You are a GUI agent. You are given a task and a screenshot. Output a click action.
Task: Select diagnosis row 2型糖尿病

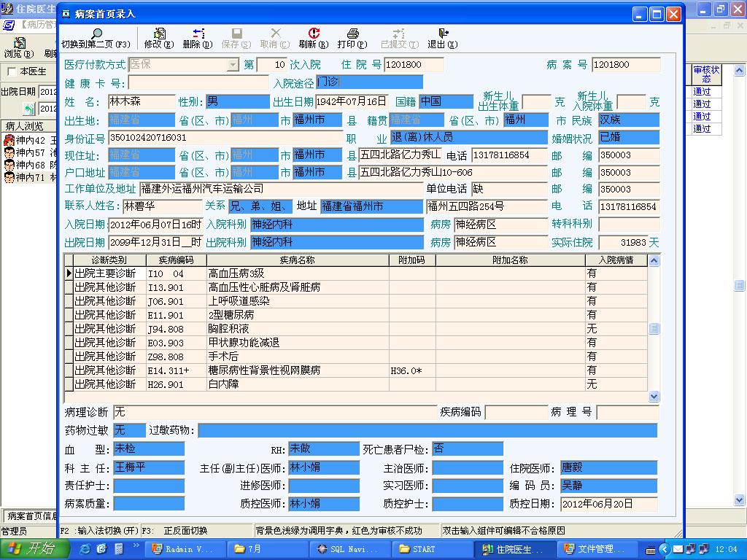pyautogui.click(x=355, y=315)
